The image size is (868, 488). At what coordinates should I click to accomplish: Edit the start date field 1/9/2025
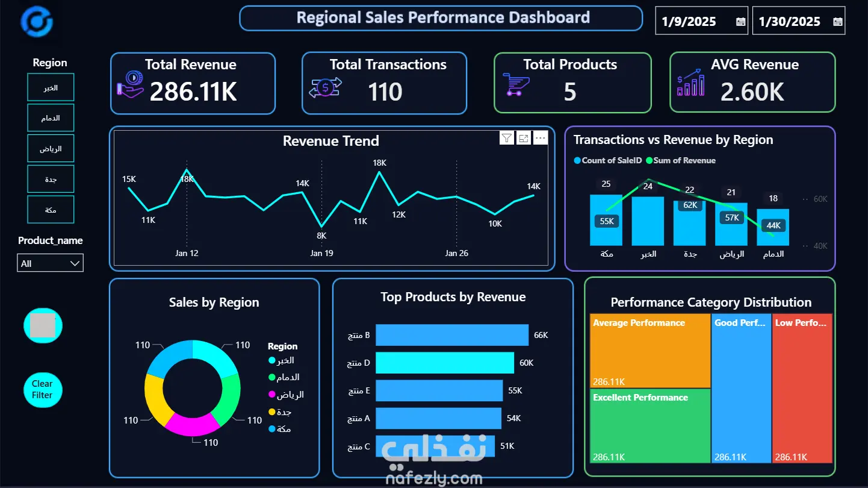tap(689, 22)
